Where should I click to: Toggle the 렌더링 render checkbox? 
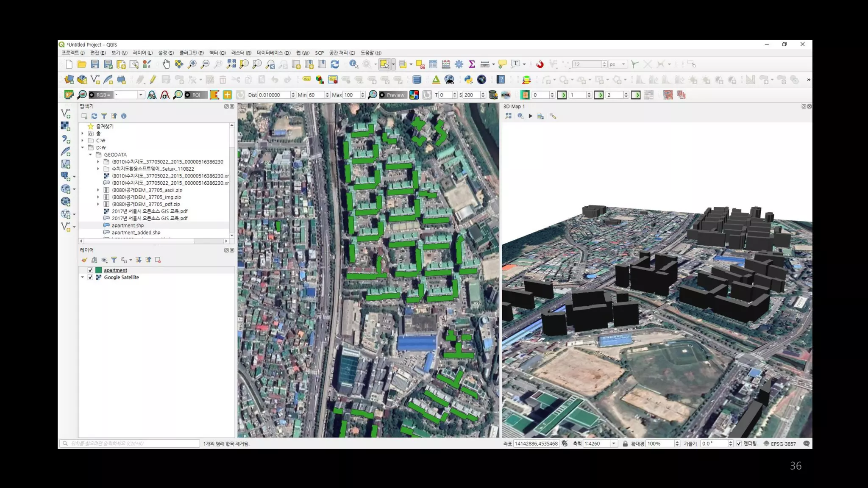click(739, 444)
